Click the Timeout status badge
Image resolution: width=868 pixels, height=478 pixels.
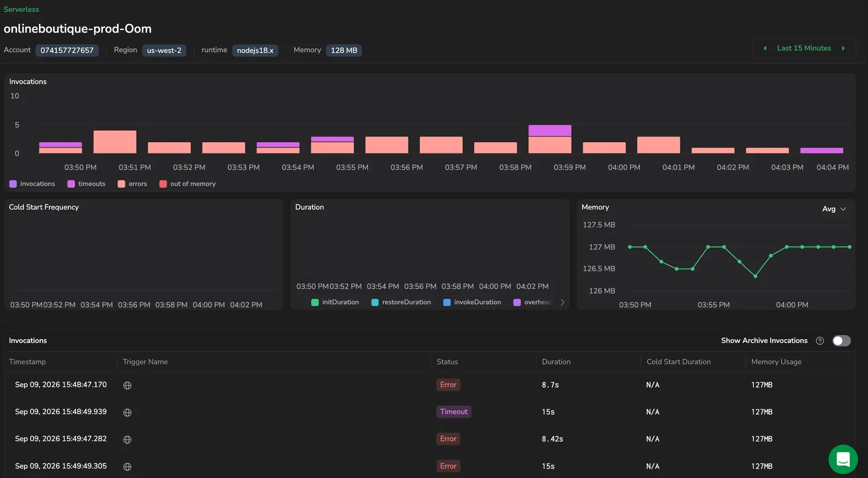click(454, 412)
